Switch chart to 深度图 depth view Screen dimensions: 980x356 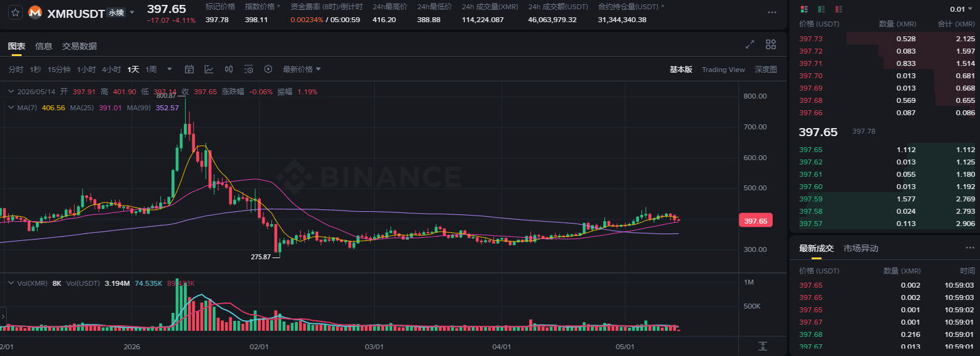[x=766, y=70]
